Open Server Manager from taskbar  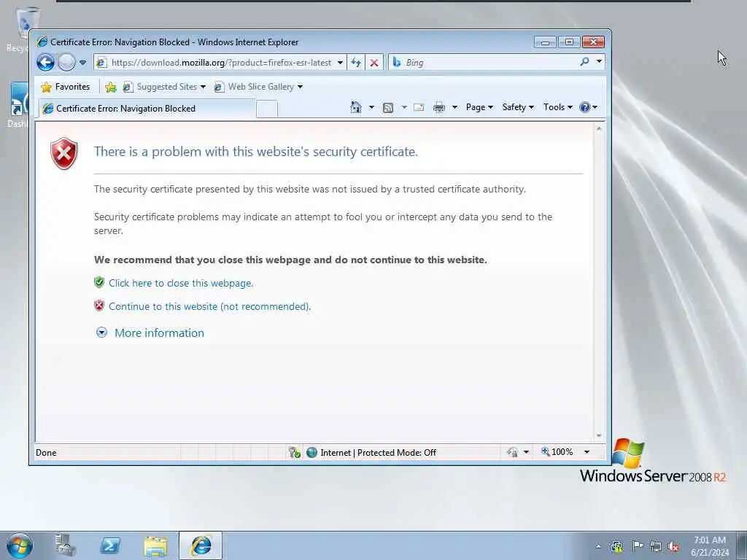click(x=65, y=545)
